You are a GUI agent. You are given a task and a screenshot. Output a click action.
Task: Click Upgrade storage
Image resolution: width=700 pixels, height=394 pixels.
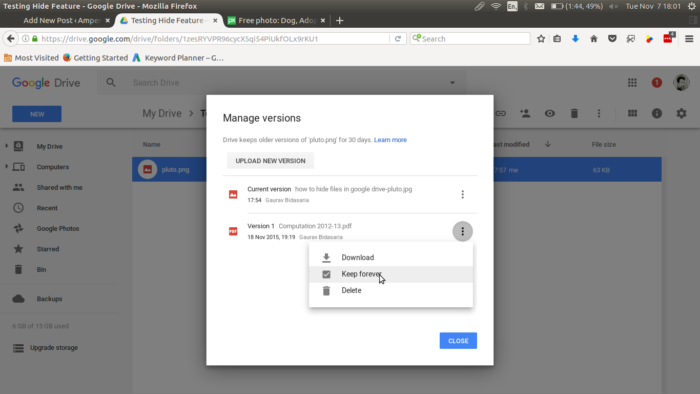[x=54, y=348]
